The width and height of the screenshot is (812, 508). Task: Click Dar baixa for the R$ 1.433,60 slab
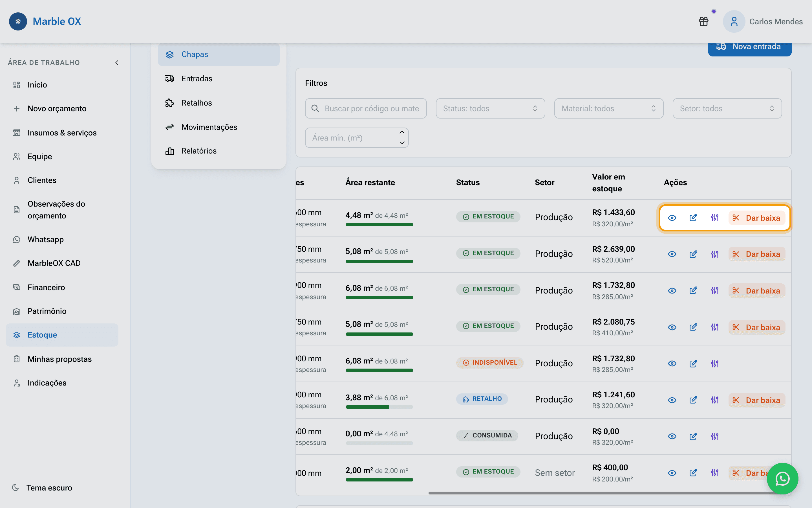click(757, 218)
